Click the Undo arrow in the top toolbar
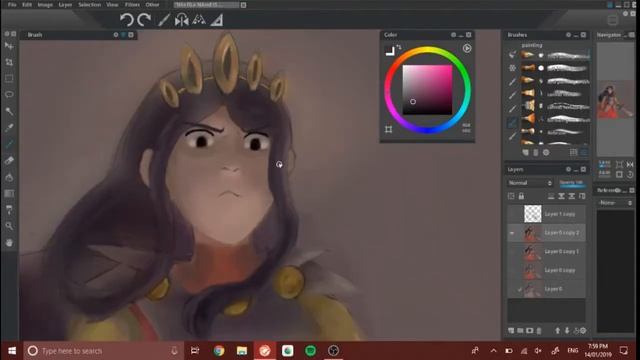The width and height of the screenshot is (640, 360). click(x=127, y=20)
